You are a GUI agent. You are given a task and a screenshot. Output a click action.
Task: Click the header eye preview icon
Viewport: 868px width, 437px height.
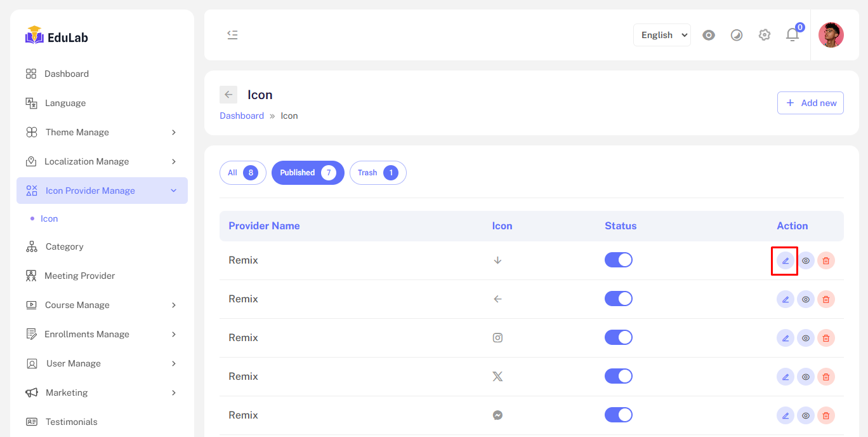point(709,35)
